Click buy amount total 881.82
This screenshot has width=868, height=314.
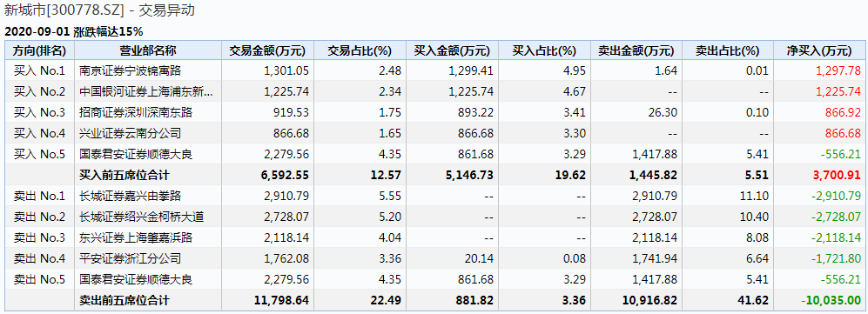[474, 301]
